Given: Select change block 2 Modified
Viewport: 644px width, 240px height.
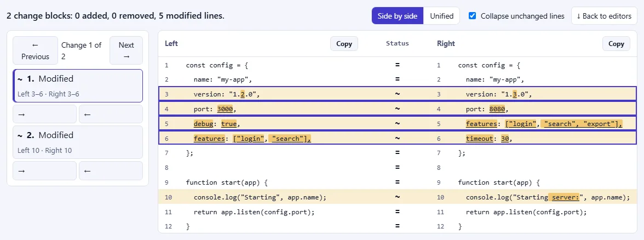Looking at the screenshot, I should coord(78,142).
